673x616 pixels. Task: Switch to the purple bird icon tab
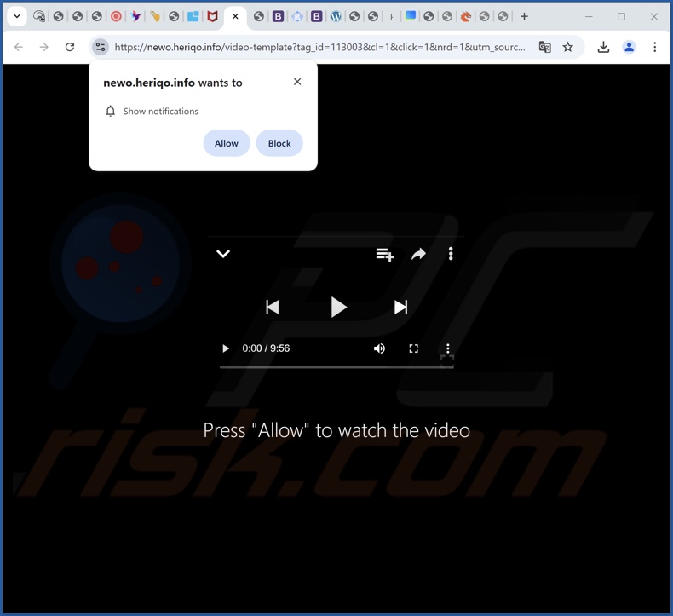coord(135,17)
